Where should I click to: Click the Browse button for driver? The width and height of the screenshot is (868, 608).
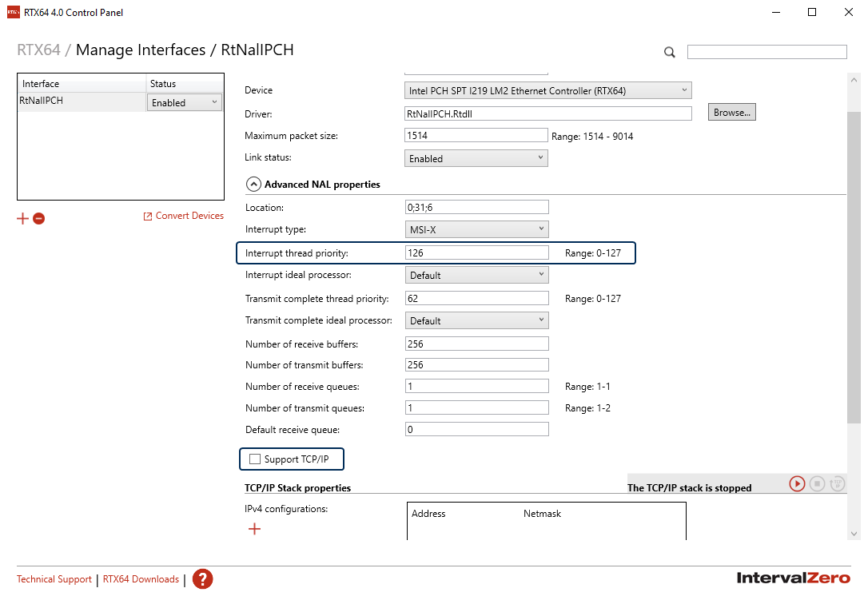pyautogui.click(x=732, y=113)
